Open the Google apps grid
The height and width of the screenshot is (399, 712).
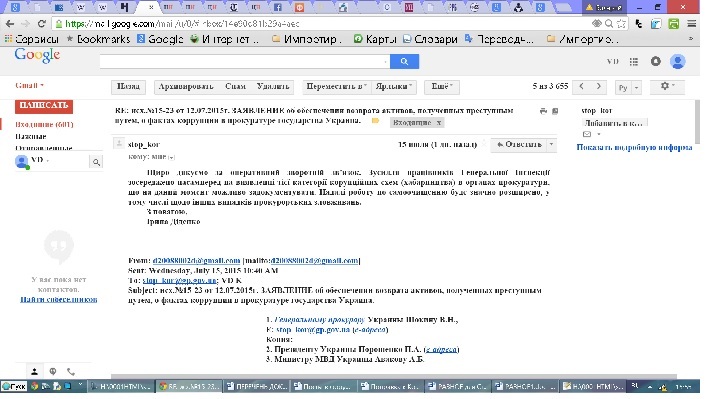click(x=634, y=61)
